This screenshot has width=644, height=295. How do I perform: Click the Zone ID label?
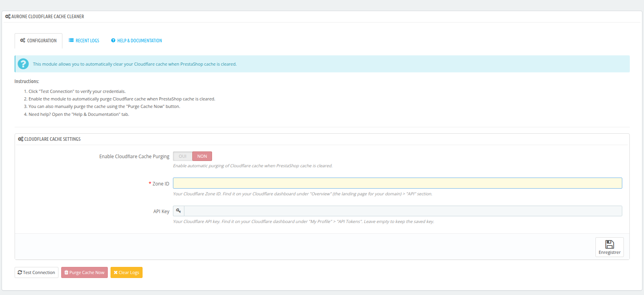tap(161, 184)
